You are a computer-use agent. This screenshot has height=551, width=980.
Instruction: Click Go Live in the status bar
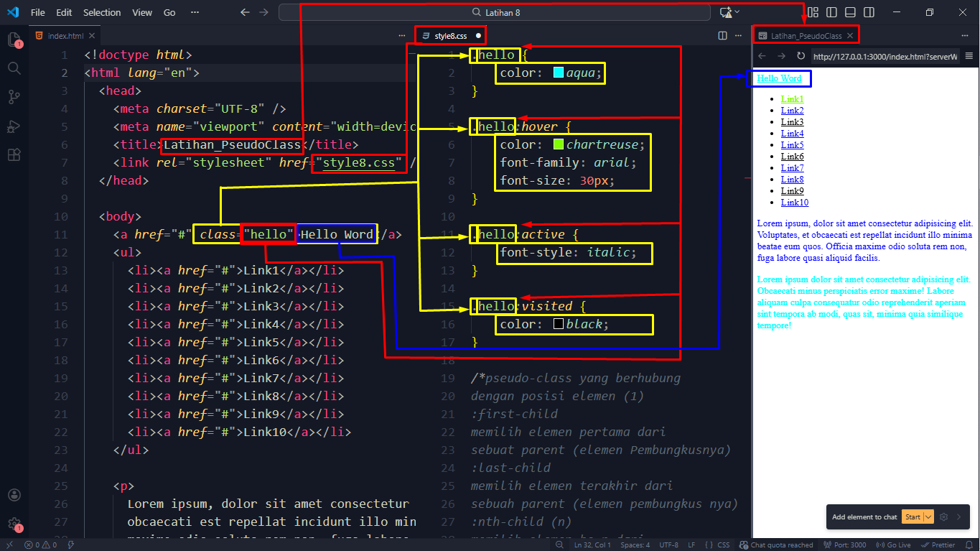(893, 545)
